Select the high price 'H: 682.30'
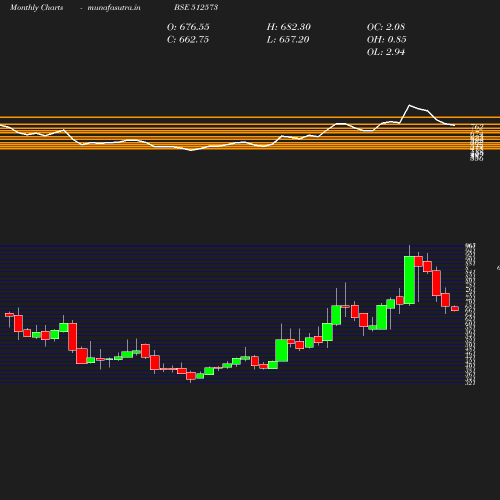Screen dimensions: 500x500 pos(288,27)
